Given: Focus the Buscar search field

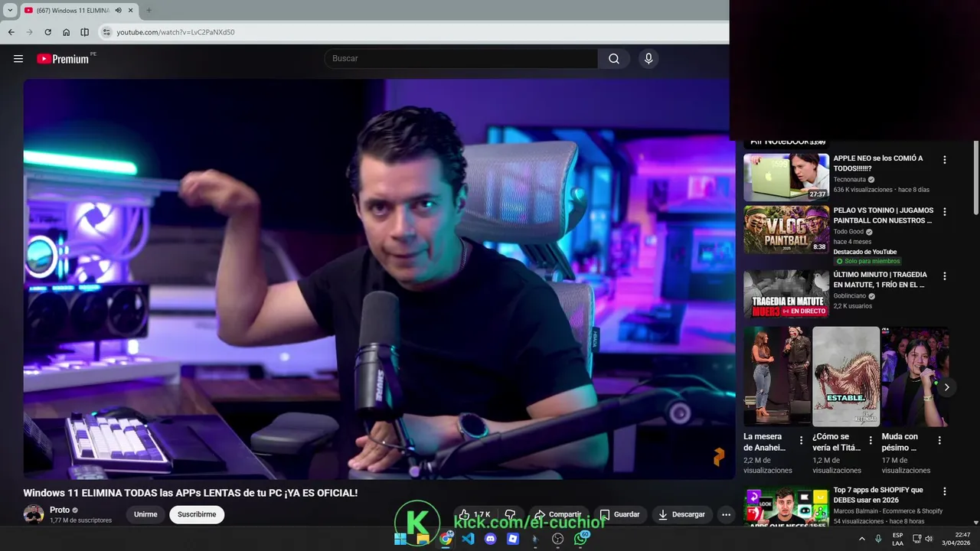Looking at the screenshot, I should click(x=461, y=59).
